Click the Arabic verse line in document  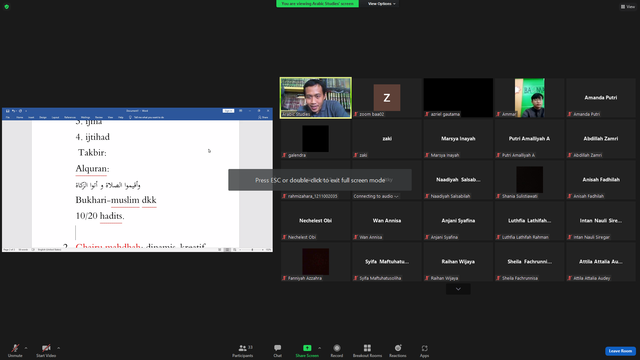tap(108, 185)
